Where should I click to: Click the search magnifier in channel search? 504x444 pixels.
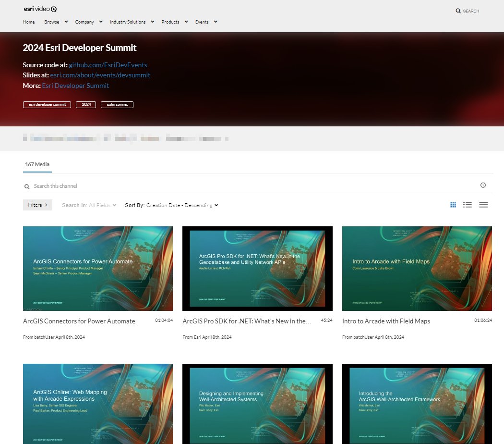coord(27,186)
